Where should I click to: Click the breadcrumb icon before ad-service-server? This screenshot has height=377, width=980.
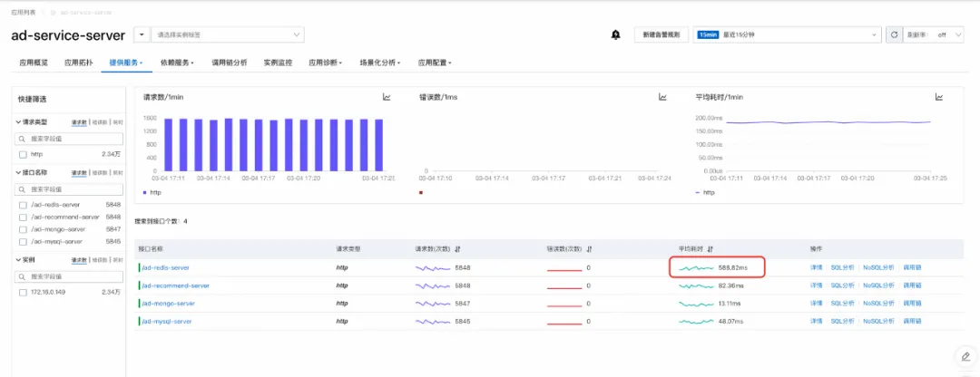click(54, 13)
